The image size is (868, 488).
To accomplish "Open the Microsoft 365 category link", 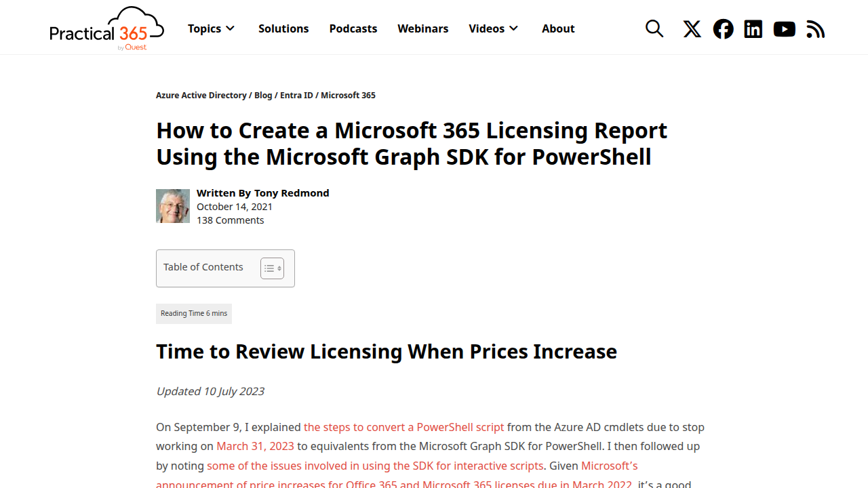I will pos(348,96).
